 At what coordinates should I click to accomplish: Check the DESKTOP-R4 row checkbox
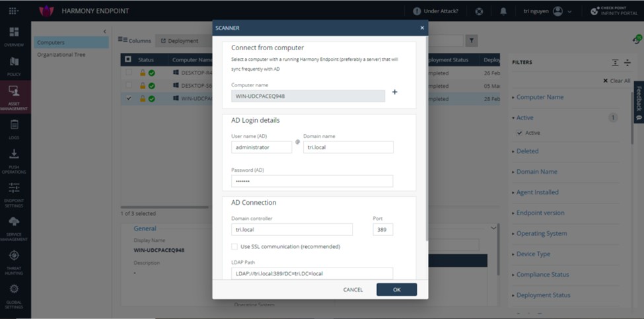point(129,73)
